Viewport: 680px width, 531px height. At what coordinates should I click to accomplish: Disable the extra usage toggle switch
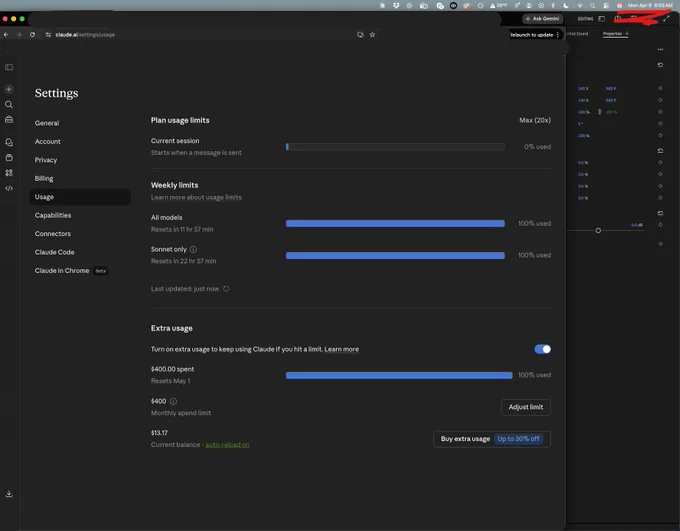[543, 349]
